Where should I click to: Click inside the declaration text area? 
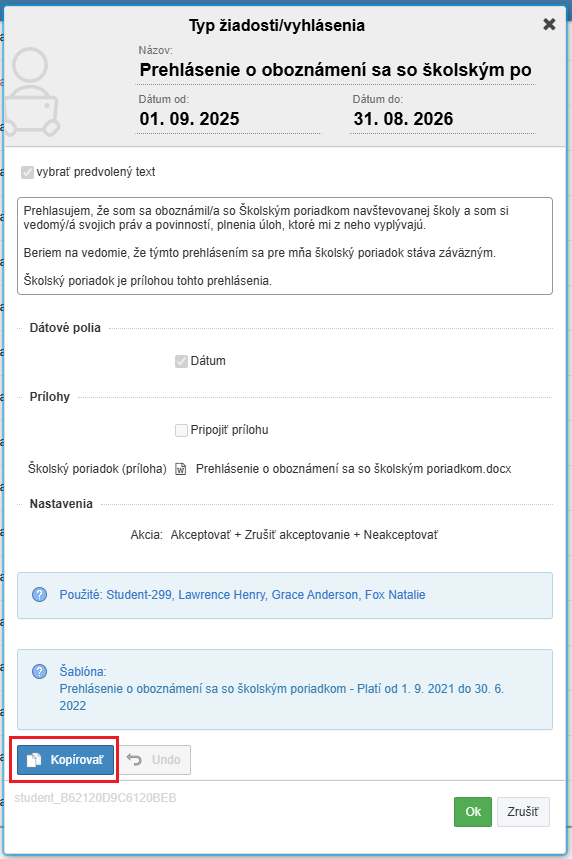click(285, 246)
